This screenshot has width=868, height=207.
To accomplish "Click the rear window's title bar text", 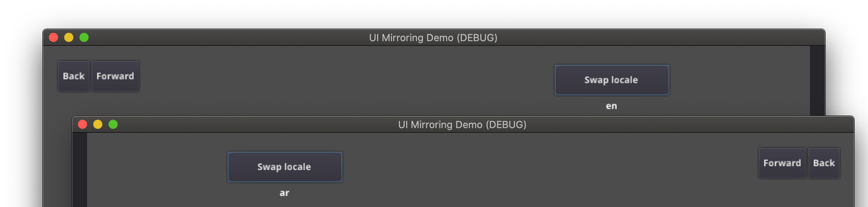I will click(x=433, y=38).
